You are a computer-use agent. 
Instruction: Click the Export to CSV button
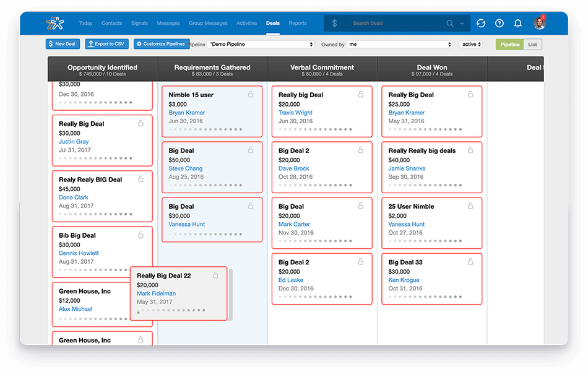[x=106, y=44]
